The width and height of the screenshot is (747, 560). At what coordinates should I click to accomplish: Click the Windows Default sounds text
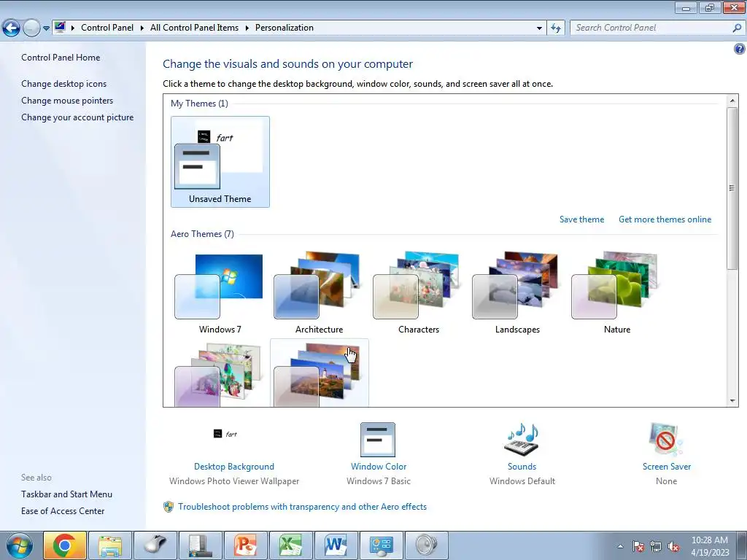(522, 481)
